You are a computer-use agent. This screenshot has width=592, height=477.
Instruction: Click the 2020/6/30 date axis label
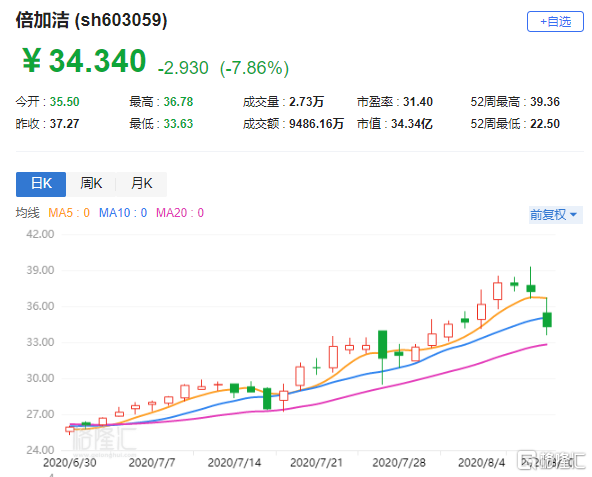click(69, 463)
